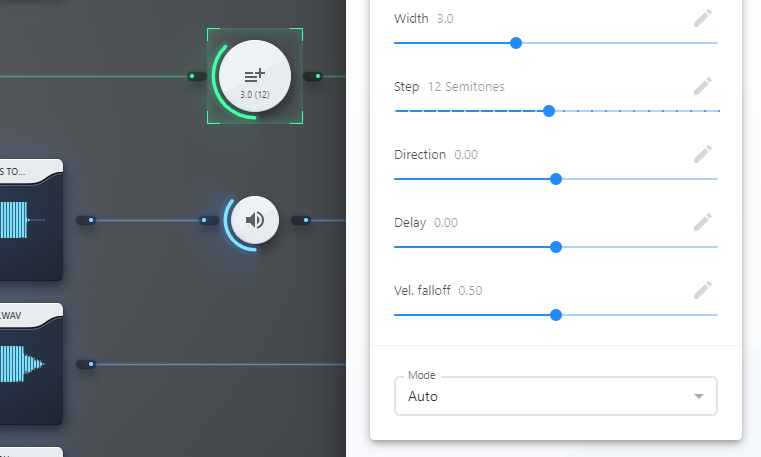Screen dimensions: 761x457
Task: Click the 'Delay' parameter label
Action: [x=410, y=222]
